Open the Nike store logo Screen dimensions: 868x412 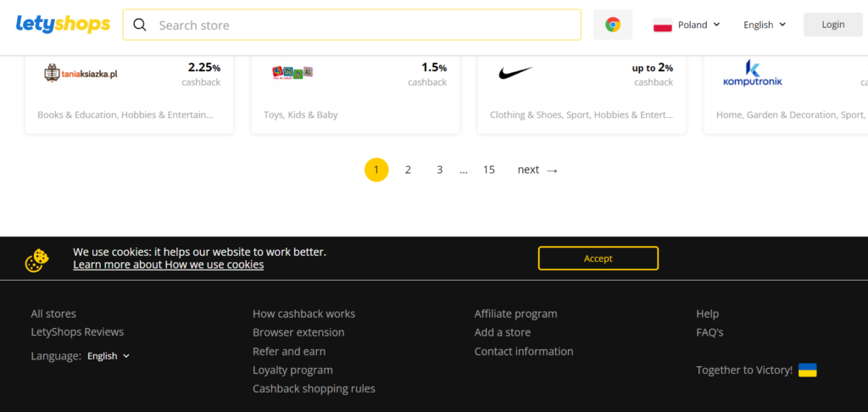pyautogui.click(x=515, y=73)
